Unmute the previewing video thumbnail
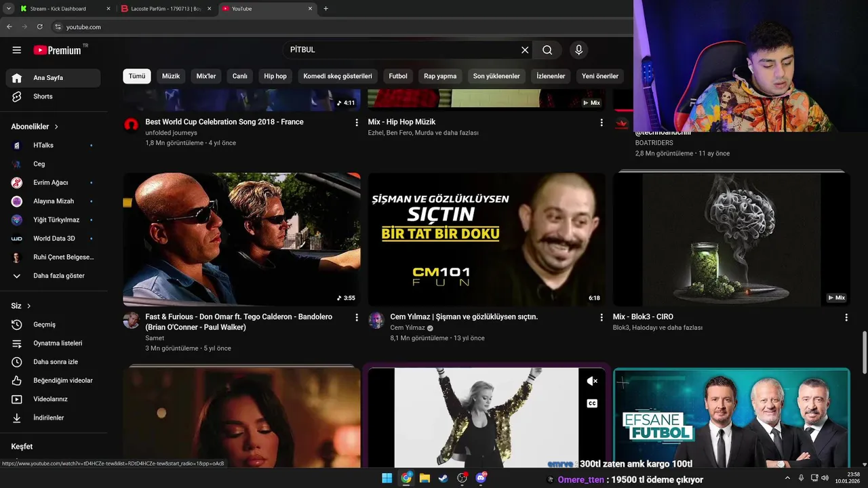 (592, 382)
